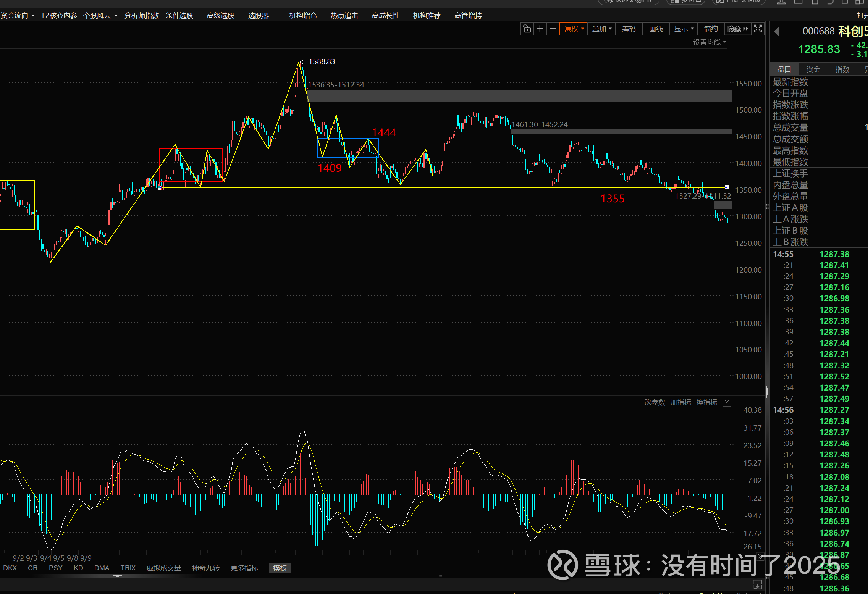
Task: Click the back arrow beside 000688
Action: click(x=776, y=32)
